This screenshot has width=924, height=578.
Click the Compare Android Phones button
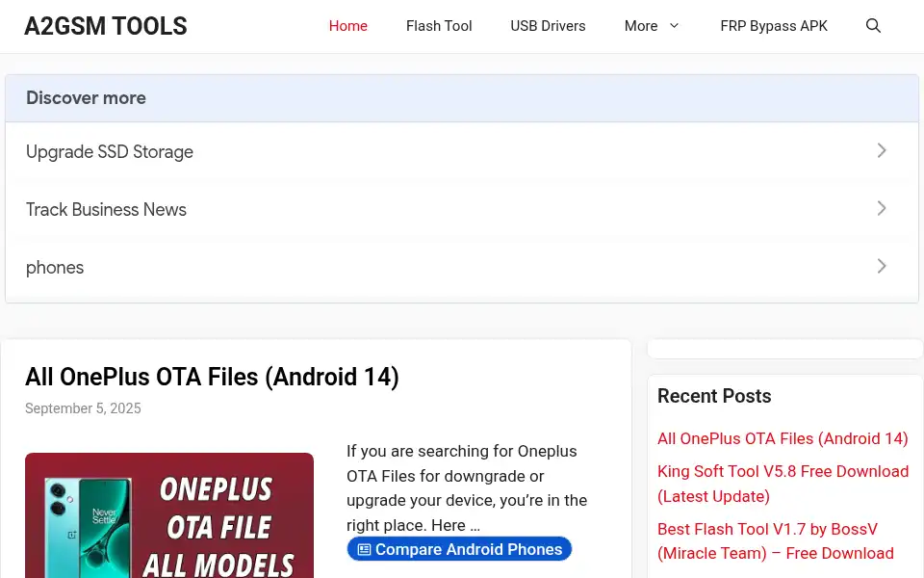[x=459, y=549]
